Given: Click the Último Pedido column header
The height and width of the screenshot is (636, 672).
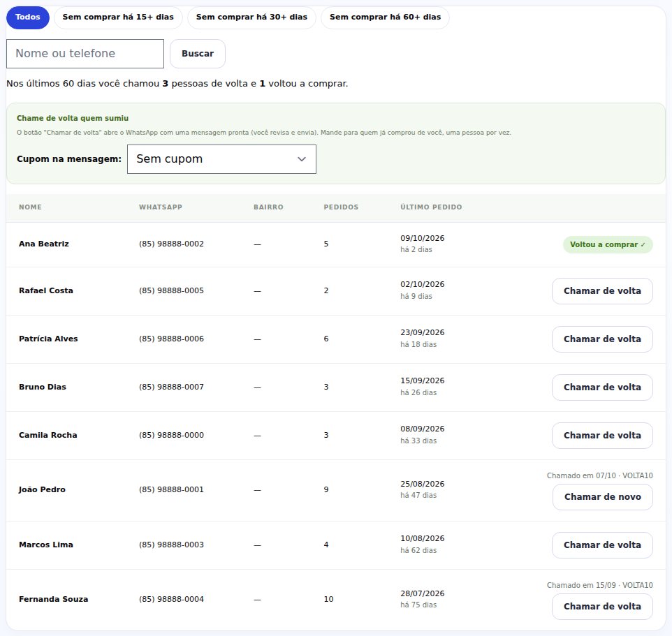Looking at the screenshot, I should tap(431, 207).
